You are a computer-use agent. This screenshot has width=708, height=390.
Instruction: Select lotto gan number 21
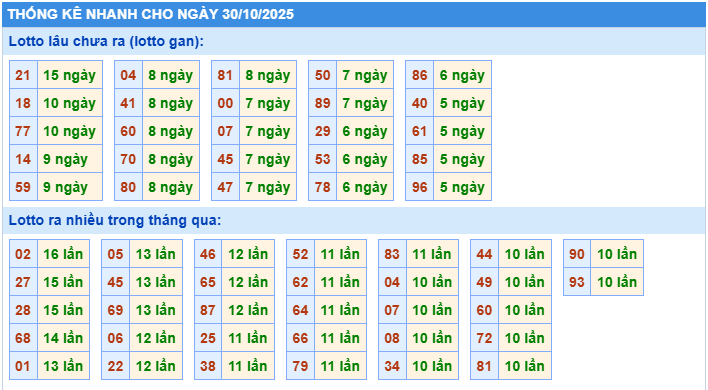(x=23, y=75)
